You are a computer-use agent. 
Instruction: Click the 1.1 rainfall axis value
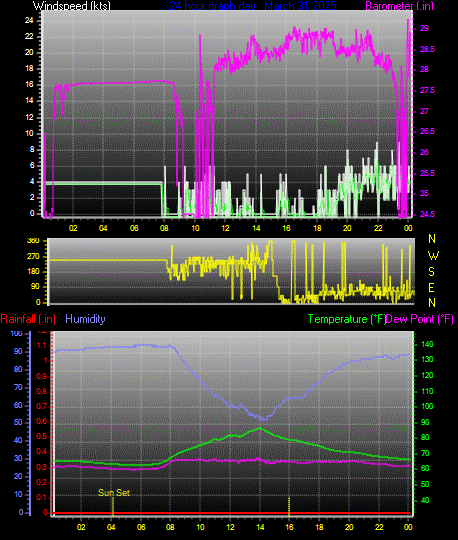42,345
